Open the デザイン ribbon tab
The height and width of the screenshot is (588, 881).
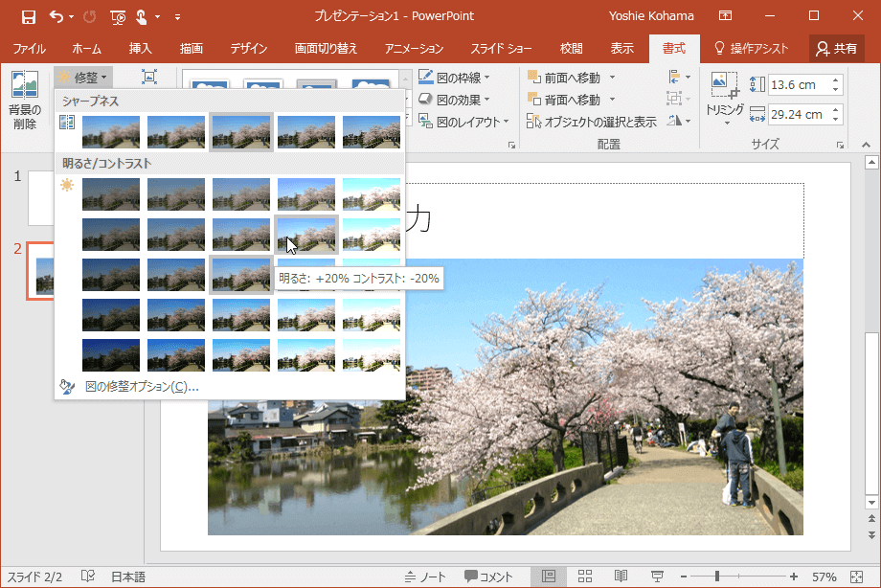click(x=249, y=48)
